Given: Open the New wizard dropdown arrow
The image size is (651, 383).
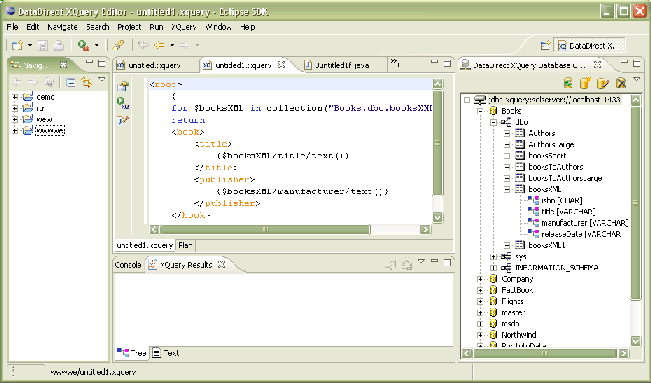Looking at the screenshot, I should pyautogui.click(x=30, y=45).
